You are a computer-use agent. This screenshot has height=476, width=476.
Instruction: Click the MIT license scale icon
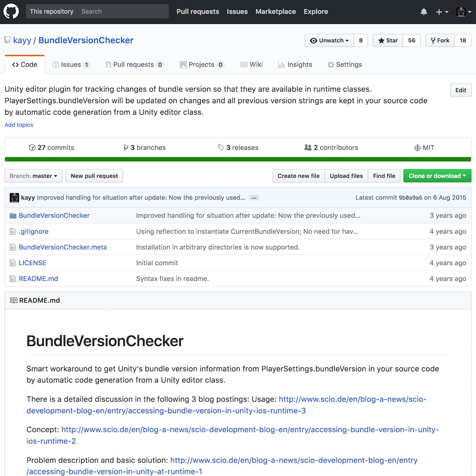(x=417, y=147)
